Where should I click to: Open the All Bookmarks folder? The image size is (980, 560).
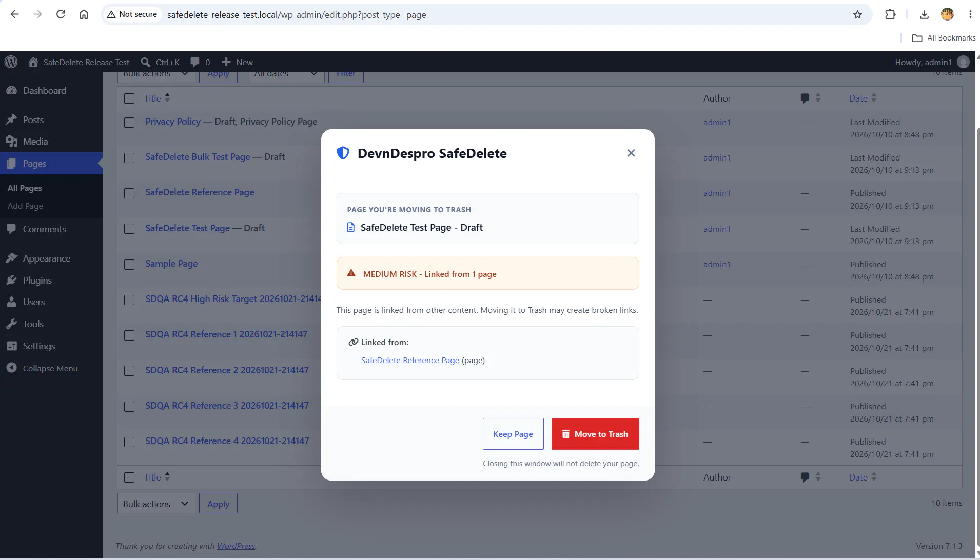(944, 37)
